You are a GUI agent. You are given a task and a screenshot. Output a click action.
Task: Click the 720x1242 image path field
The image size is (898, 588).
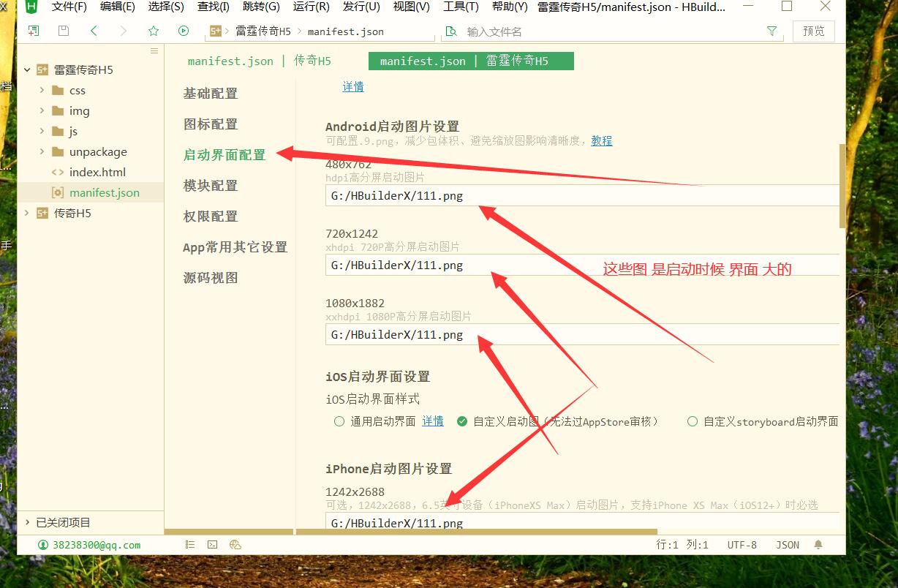click(x=581, y=265)
